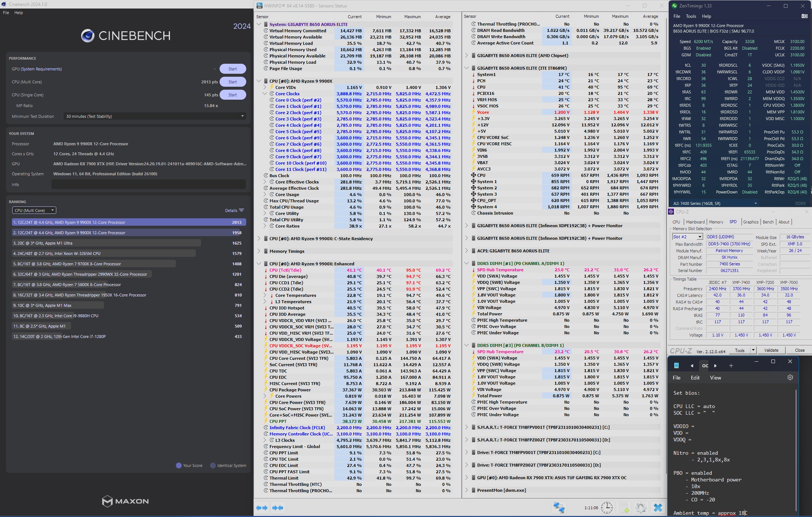Expand the Core VIDs row
812x517 pixels.
click(265, 87)
